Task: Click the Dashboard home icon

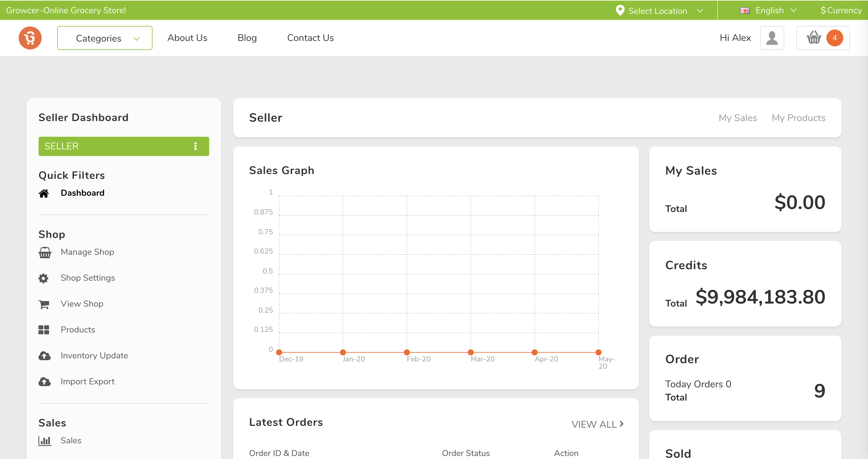Action: pyautogui.click(x=44, y=193)
